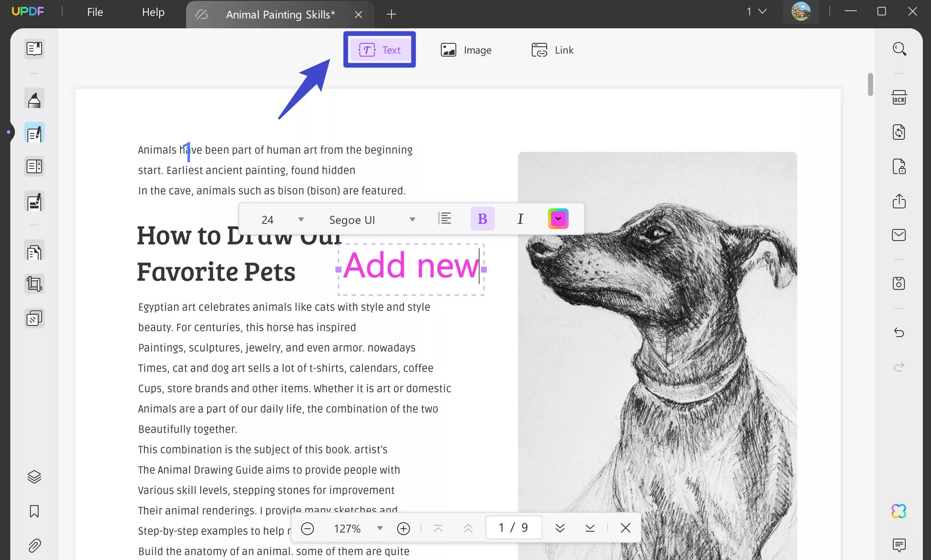Screen dimensions: 931x560
Task: Jump to the first page
Action: coord(438,528)
